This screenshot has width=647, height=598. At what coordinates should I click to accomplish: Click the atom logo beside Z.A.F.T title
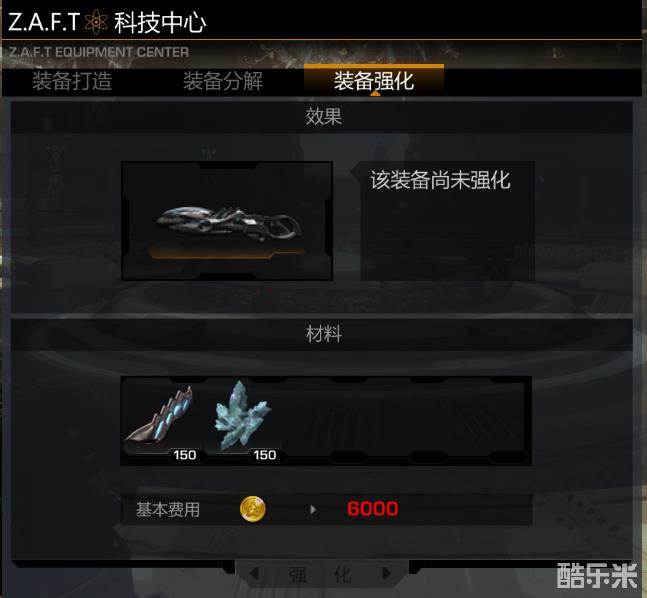coord(96,21)
